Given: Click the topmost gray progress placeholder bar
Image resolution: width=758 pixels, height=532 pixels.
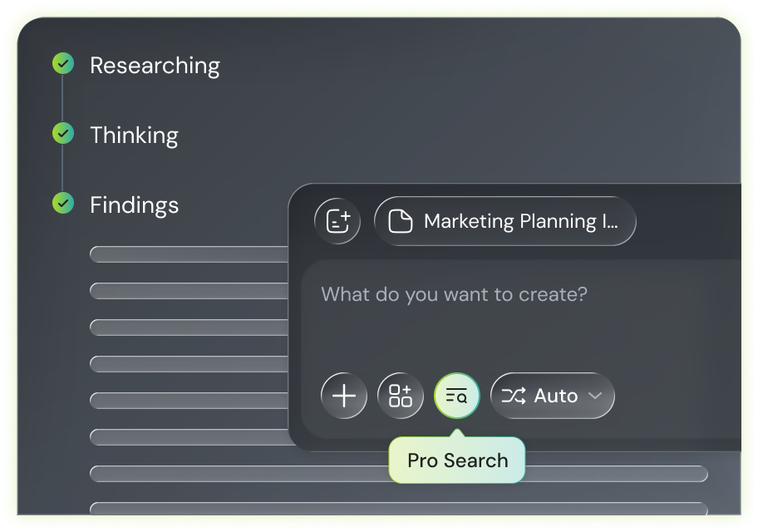Looking at the screenshot, I should pyautogui.click(x=189, y=254).
